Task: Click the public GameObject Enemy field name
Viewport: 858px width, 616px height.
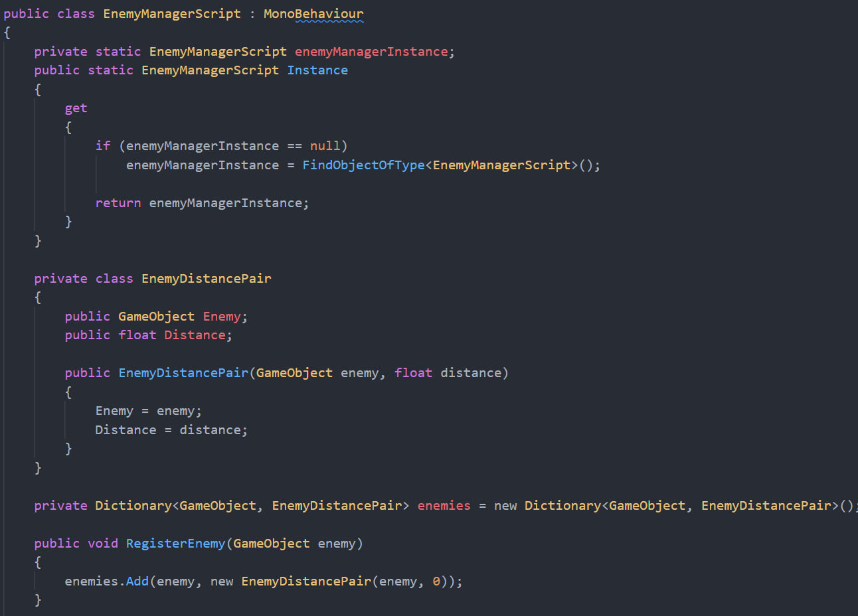Action: [222, 317]
